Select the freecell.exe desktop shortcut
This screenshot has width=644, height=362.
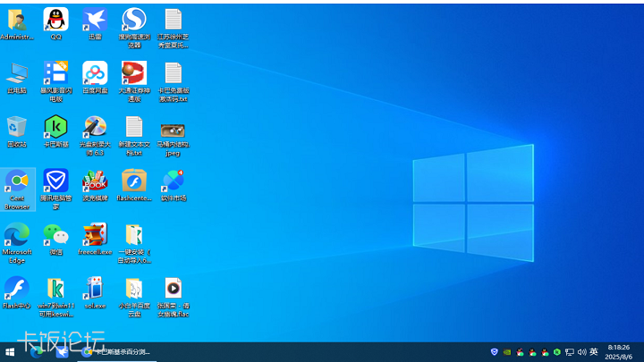pyautogui.click(x=95, y=240)
